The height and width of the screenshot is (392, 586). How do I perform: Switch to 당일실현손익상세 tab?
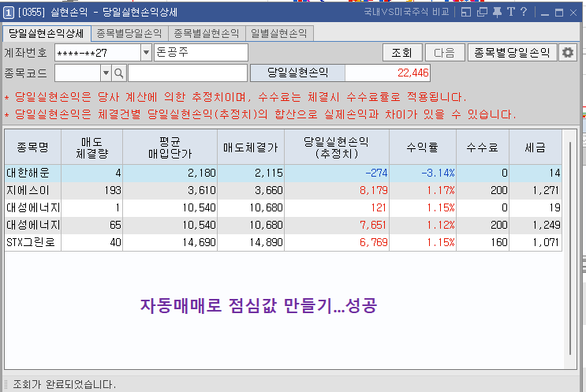click(47, 34)
